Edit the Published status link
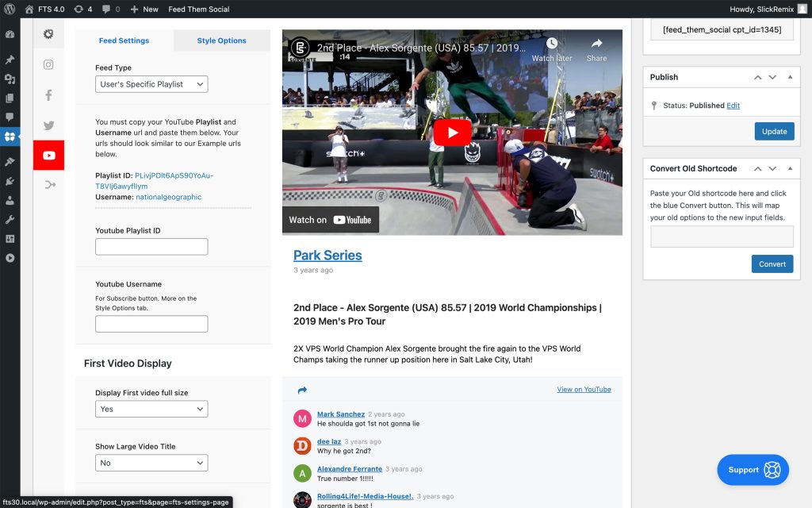The width and height of the screenshot is (812, 508). coord(733,106)
